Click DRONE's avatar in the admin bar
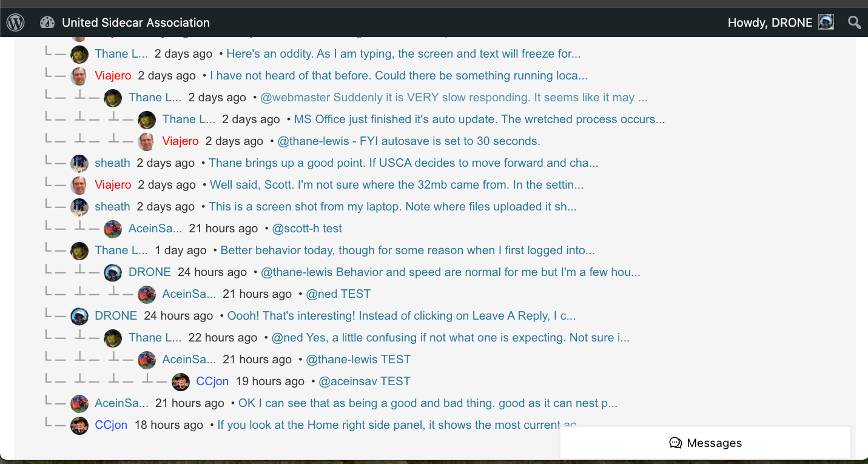 (826, 22)
